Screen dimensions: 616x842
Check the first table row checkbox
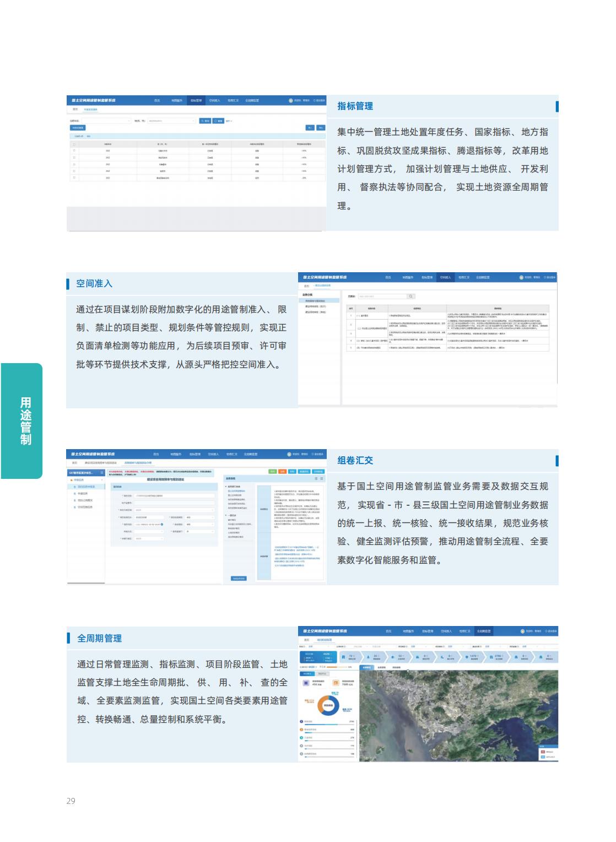74,151
